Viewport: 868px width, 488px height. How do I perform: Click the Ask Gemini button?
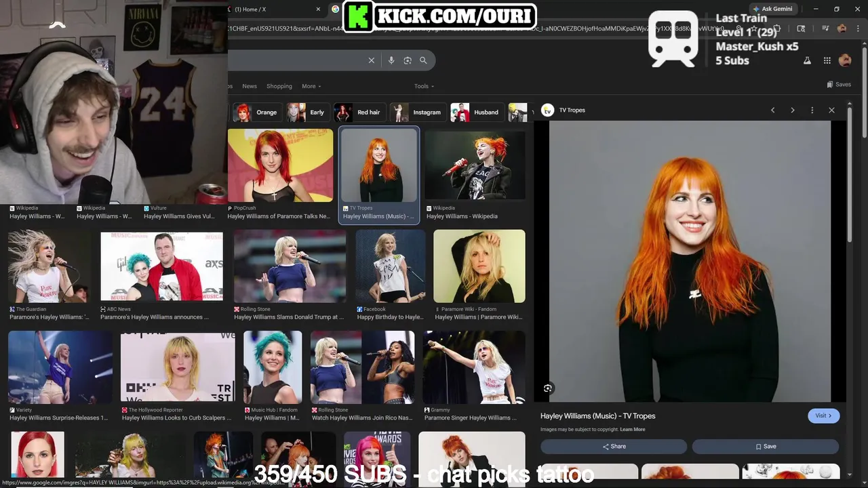[x=772, y=9]
